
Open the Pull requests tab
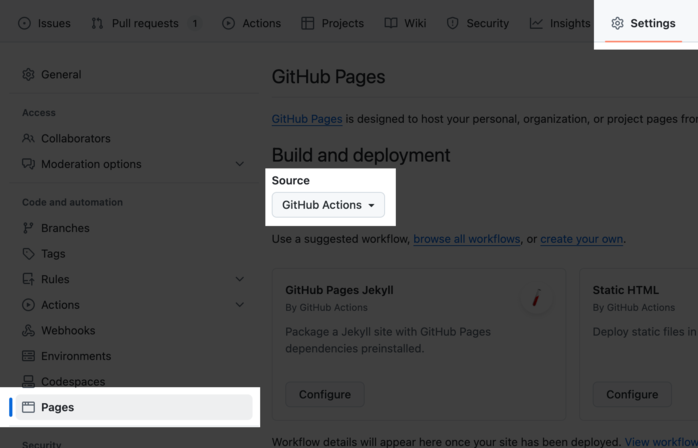[x=146, y=23]
